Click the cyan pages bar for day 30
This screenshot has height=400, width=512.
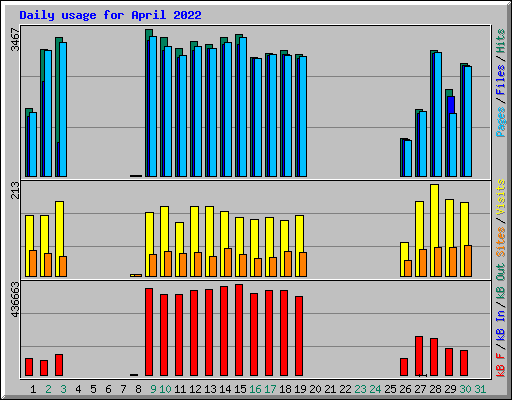468,122
